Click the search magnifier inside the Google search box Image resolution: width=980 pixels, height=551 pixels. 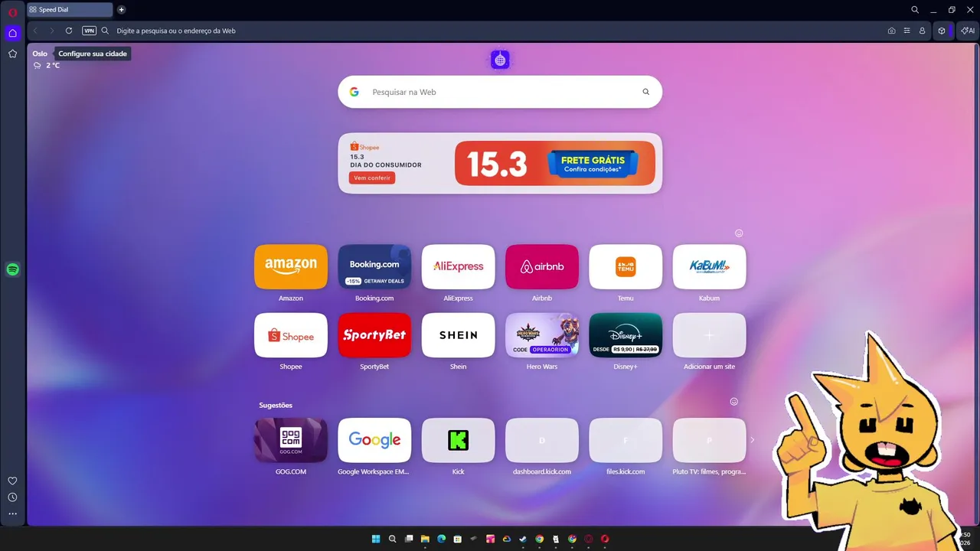(645, 92)
